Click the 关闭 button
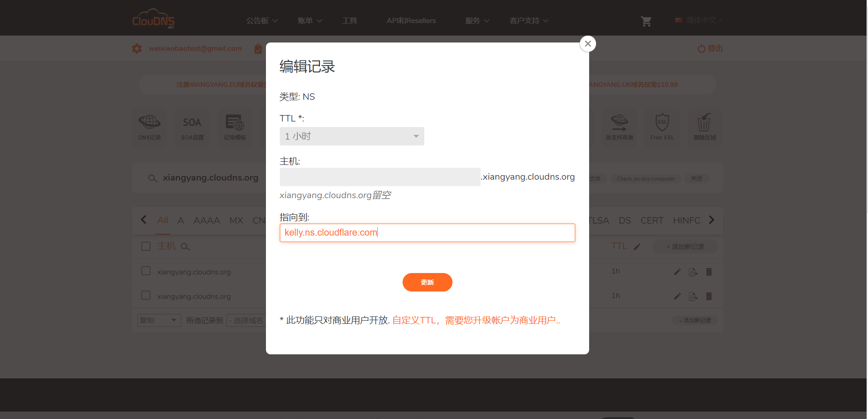 (x=696, y=179)
